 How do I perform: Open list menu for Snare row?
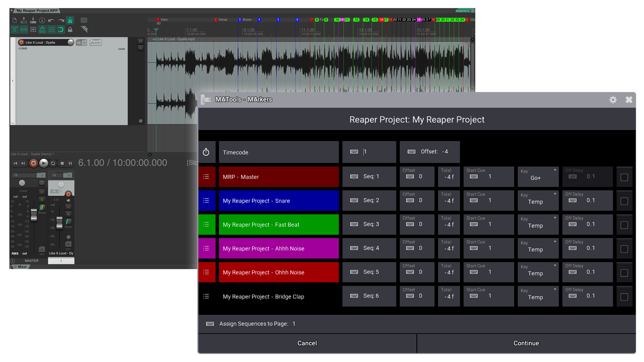[206, 200]
